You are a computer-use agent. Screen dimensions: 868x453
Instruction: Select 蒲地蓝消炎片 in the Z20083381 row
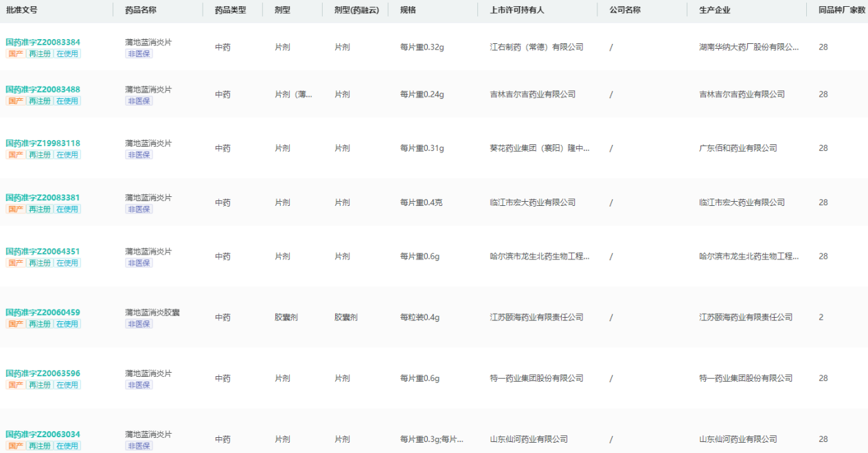[148, 198]
